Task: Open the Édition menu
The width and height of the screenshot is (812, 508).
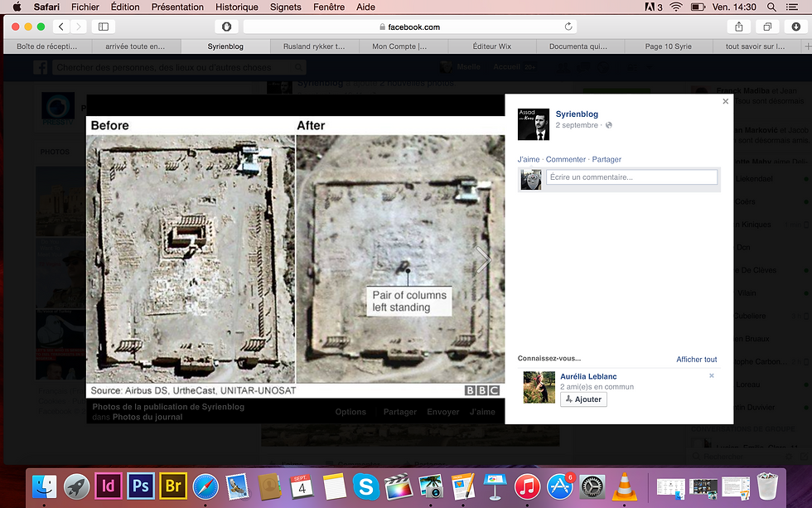Action: (125, 7)
